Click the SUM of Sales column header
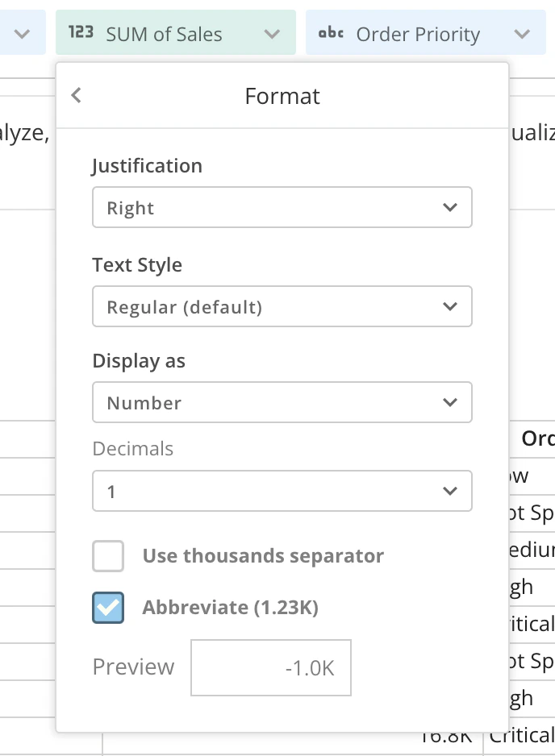This screenshot has width=555, height=756. point(176,32)
